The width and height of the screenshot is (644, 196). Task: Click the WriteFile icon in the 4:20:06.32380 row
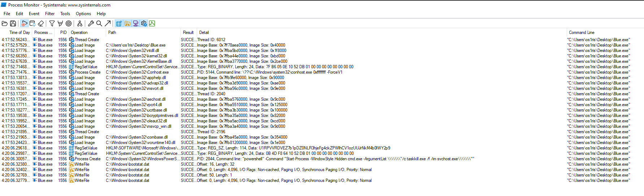coord(71,164)
